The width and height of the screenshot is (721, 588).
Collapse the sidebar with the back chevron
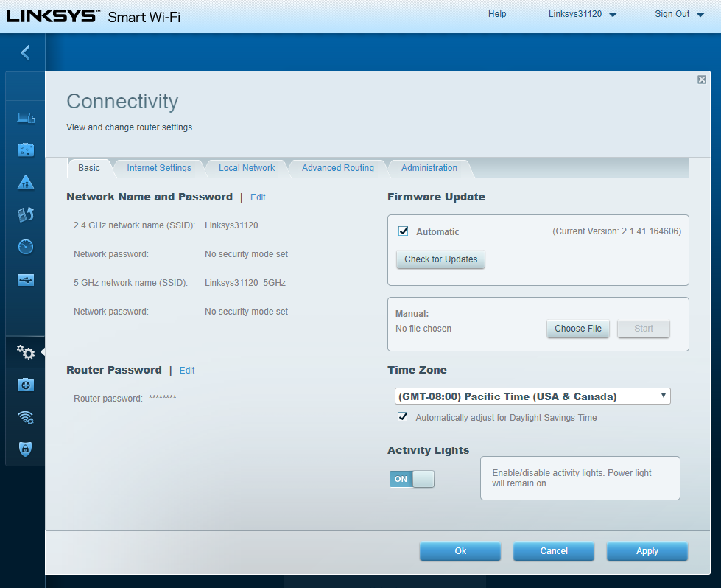tap(25, 52)
